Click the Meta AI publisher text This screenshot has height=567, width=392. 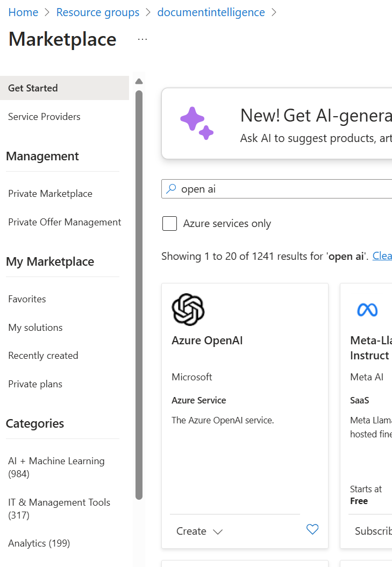click(367, 377)
